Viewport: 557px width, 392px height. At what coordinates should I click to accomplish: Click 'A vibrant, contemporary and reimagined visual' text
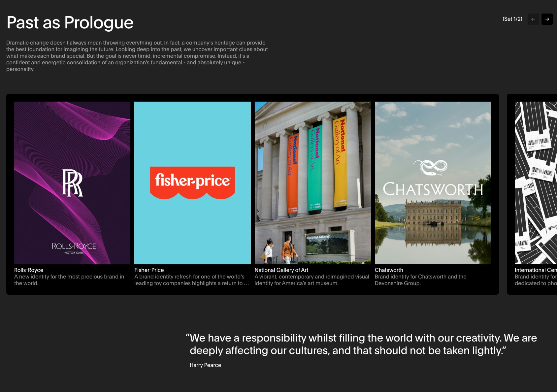[312, 280]
